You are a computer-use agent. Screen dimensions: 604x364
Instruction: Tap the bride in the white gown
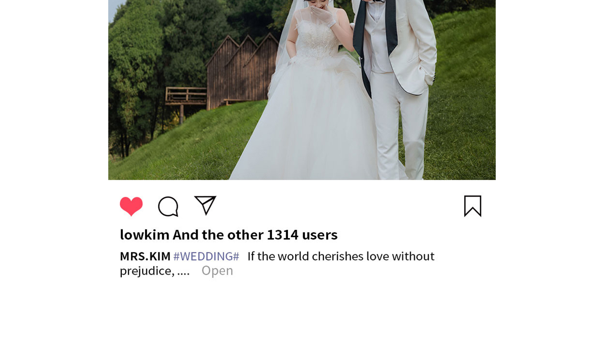tap(314, 97)
